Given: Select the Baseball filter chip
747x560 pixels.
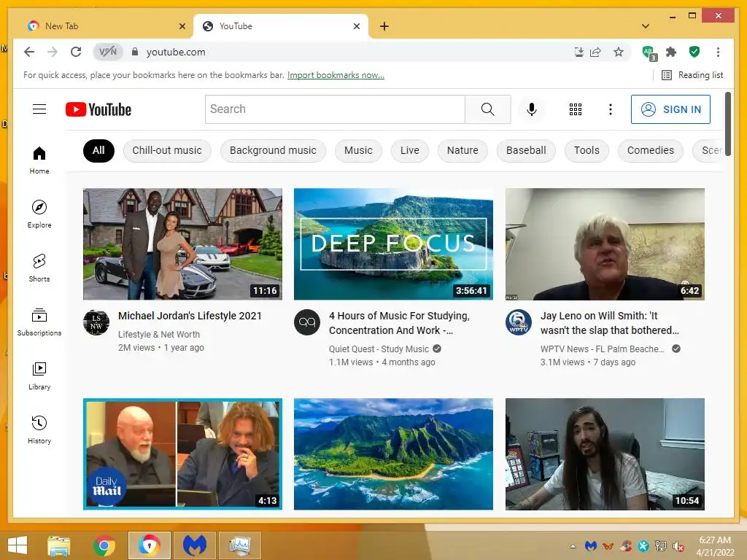Looking at the screenshot, I should 526,150.
